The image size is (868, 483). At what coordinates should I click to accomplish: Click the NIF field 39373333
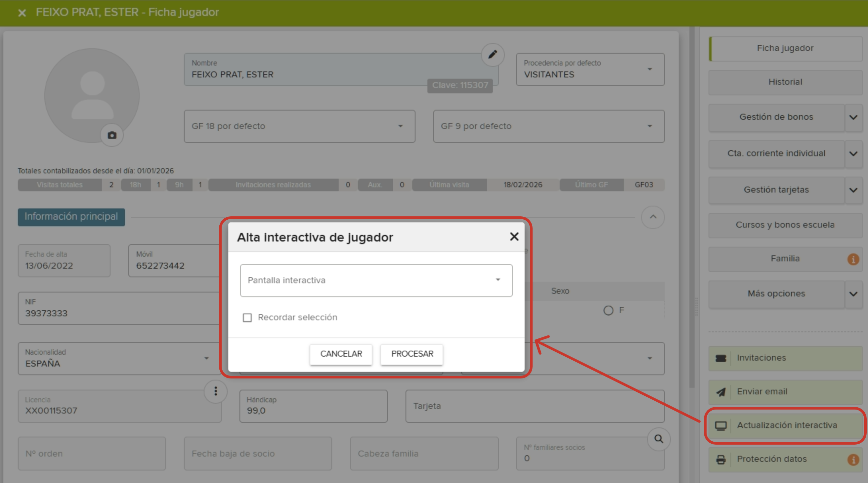[x=119, y=308]
